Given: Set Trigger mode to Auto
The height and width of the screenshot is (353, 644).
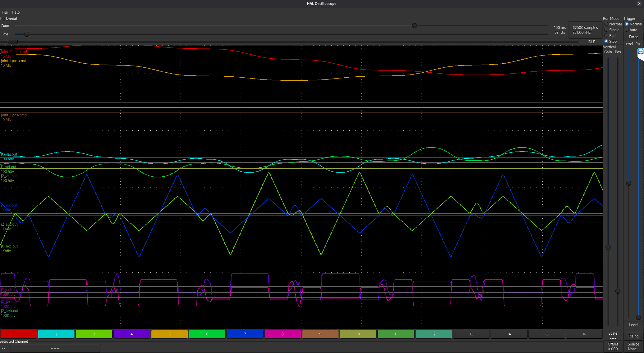Looking at the screenshot, I should (x=627, y=30).
